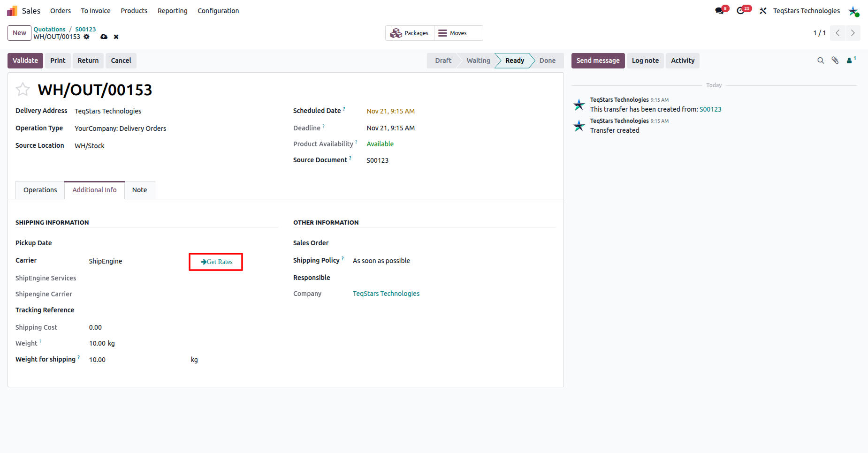The width and height of the screenshot is (868, 453).
Task: Open the S00123 link in chatter message
Action: (710, 109)
